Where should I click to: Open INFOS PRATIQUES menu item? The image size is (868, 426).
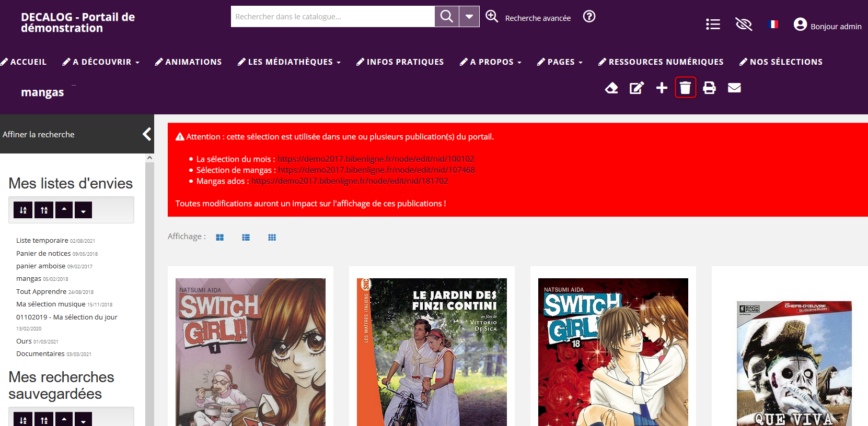coord(405,62)
